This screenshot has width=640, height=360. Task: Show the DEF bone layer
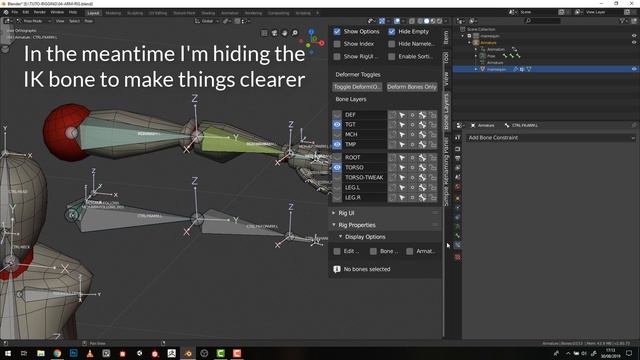(x=337, y=115)
